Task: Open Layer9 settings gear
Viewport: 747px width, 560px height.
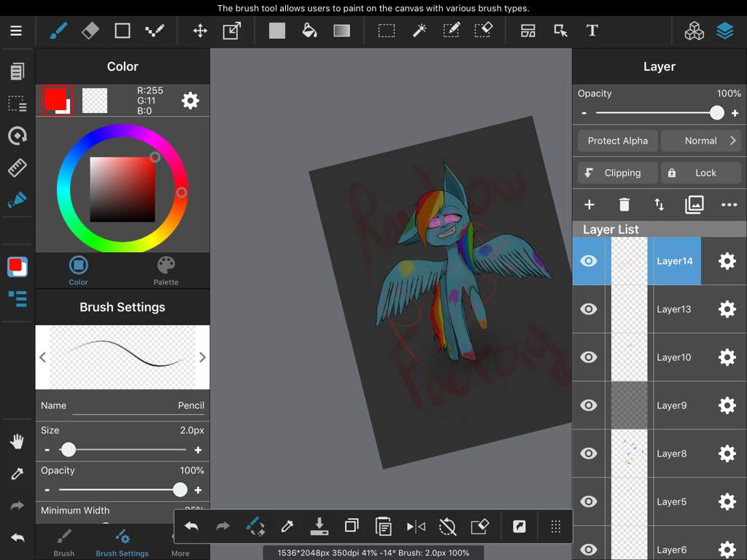Action: [x=727, y=405]
